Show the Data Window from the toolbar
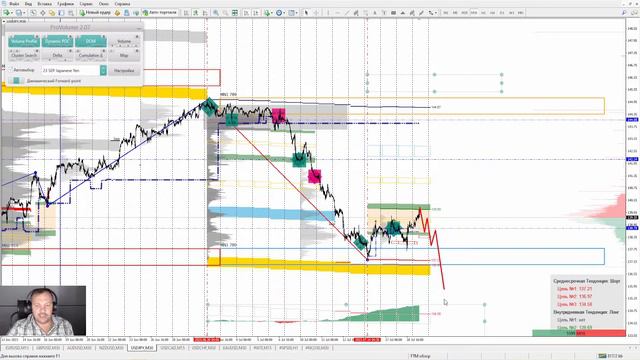The image size is (640, 360). tap(42, 13)
